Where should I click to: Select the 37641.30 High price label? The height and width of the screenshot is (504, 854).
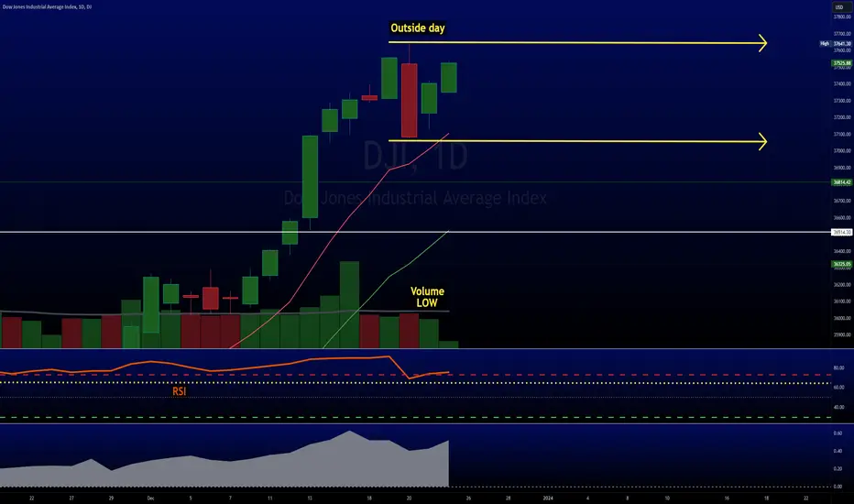pos(836,44)
